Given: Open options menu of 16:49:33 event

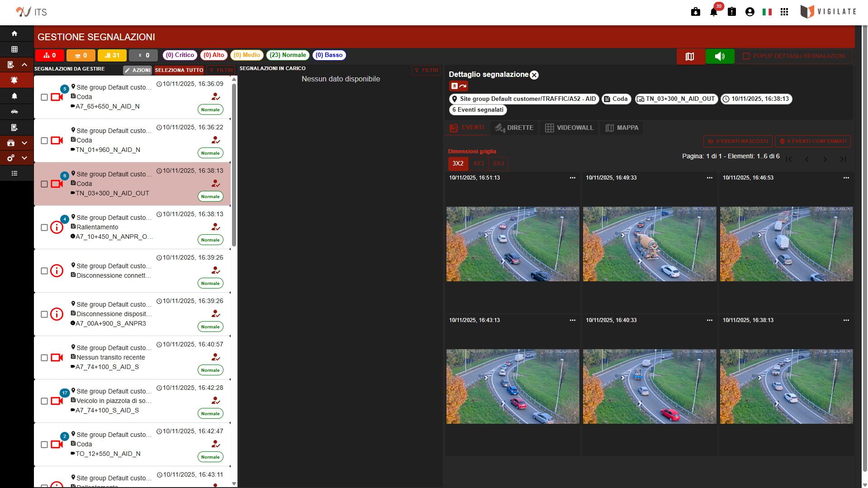Looking at the screenshot, I should (x=710, y=178).
